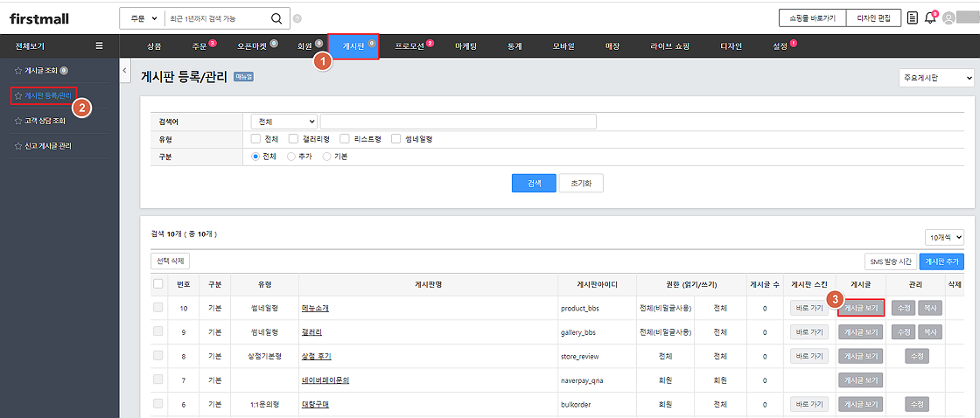The height and width of the screenshot is (418, 980).
Task: Click the star icon beside 고객 상담 조회
Action: pos(18,121)
